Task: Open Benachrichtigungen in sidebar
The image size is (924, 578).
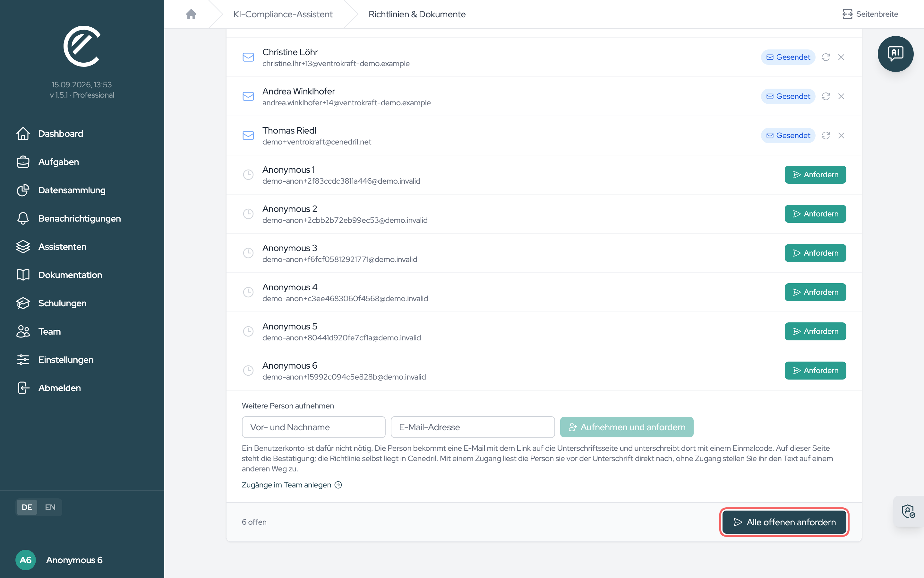Action: click(x=69, y=219)
